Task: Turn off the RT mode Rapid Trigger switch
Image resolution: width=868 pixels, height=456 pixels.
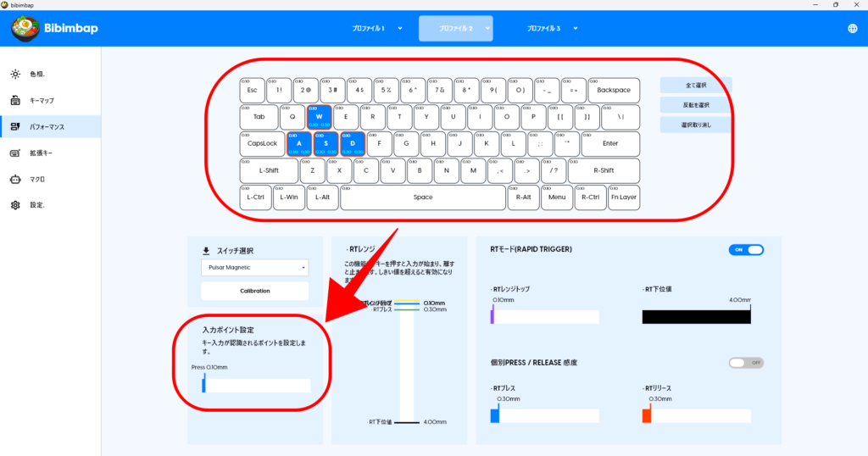Action: [x=746, y=249]
